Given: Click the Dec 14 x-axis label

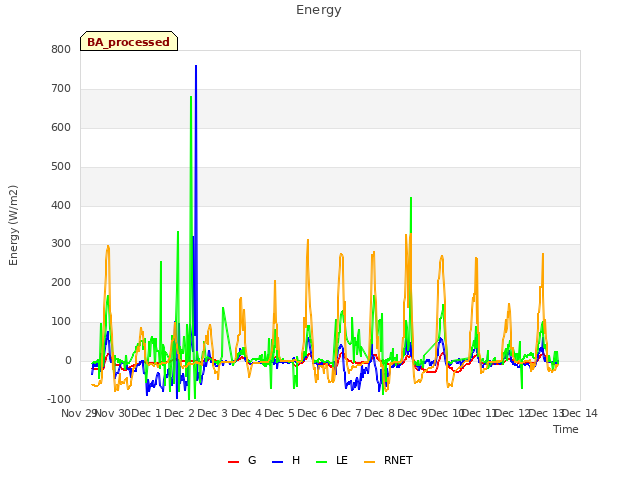Looking at the screenshot, I should [580, 413].
